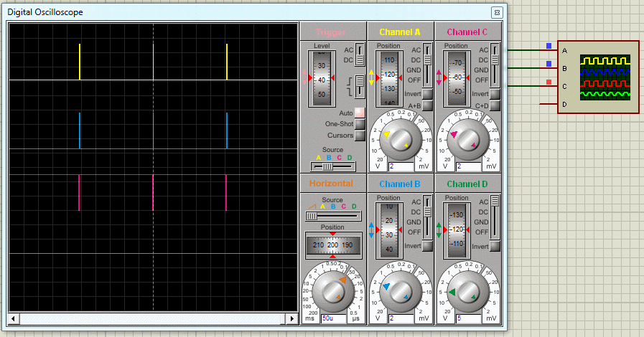Click the Horizontal Position thumbwheel

pos(333,245)
